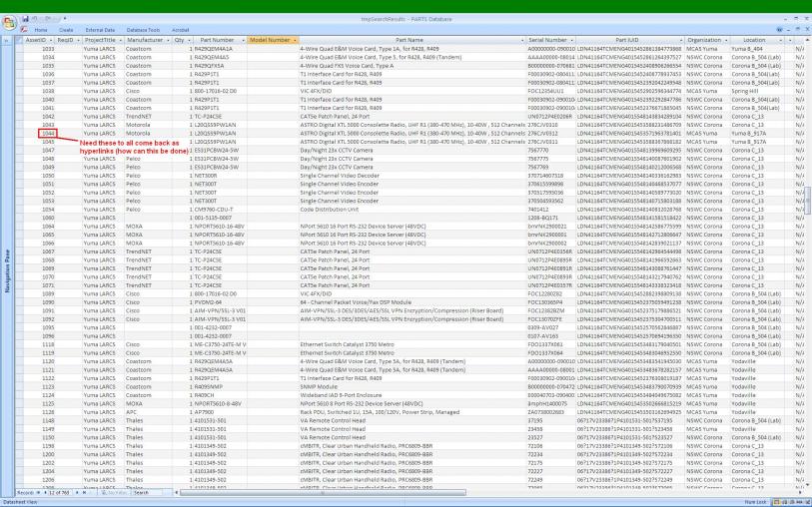Click the Save icon in Quick Access Toolbar

pyautogui.click(x=25, y=19)
